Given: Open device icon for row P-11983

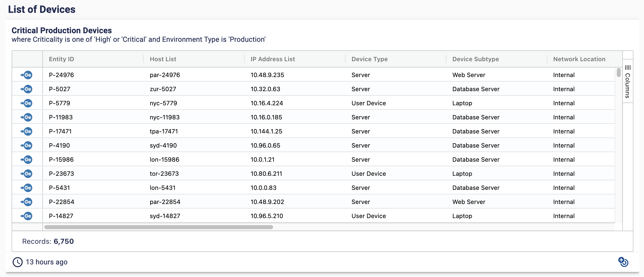Looking at the screenshot, I should (x=26, y=117).
